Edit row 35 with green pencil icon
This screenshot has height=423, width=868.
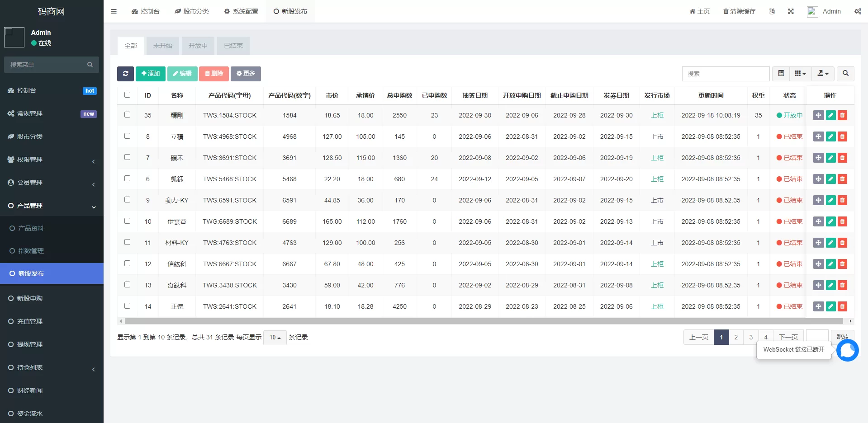[x=830, y=115]
